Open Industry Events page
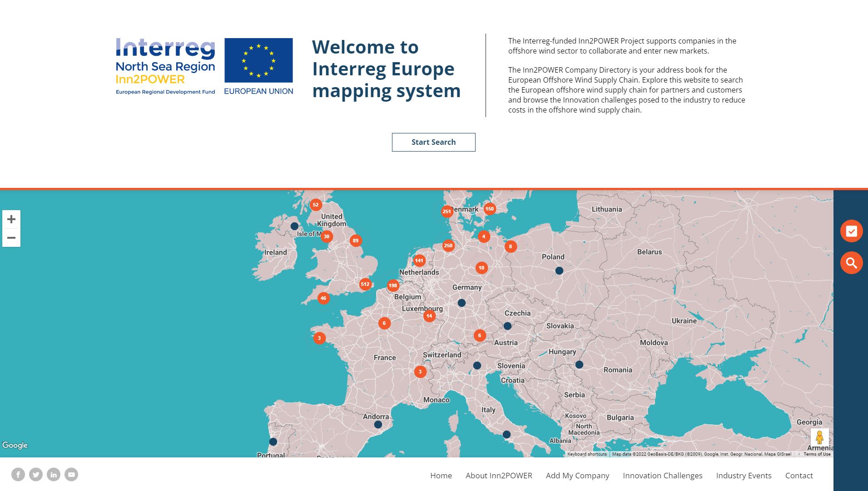 [744, 476]
